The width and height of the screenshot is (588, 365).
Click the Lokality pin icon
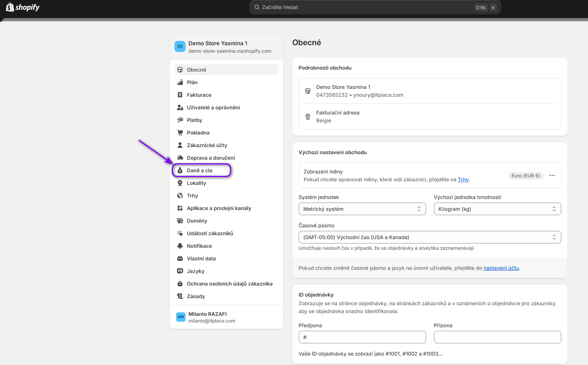click(x=180, y=183)
